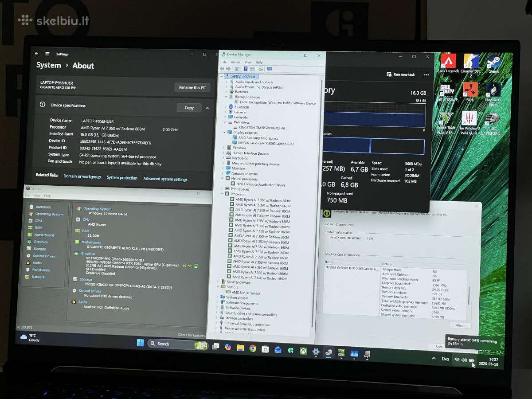This screenshot has height=399, width=532.
Task: Switch to Components tab in NVIDIA window
Action: point(344,225)
